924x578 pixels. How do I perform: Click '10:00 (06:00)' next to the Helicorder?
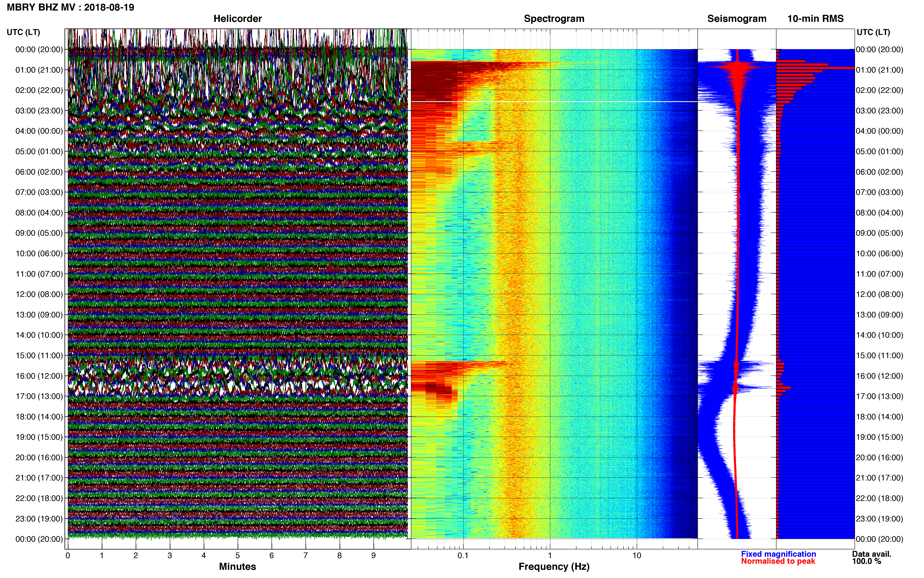pyautogui.click(x=39, y=253)
